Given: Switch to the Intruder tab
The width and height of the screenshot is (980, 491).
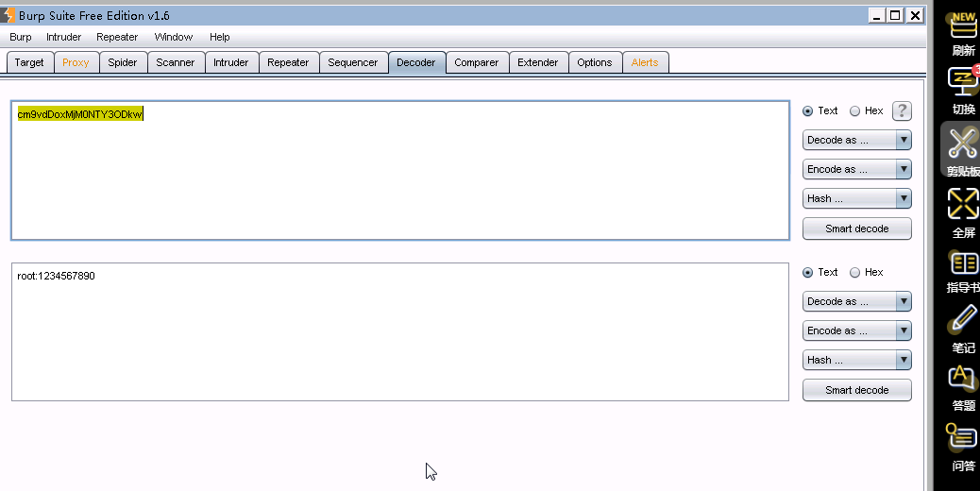Looking at the screenshot, I should (231, 62).
